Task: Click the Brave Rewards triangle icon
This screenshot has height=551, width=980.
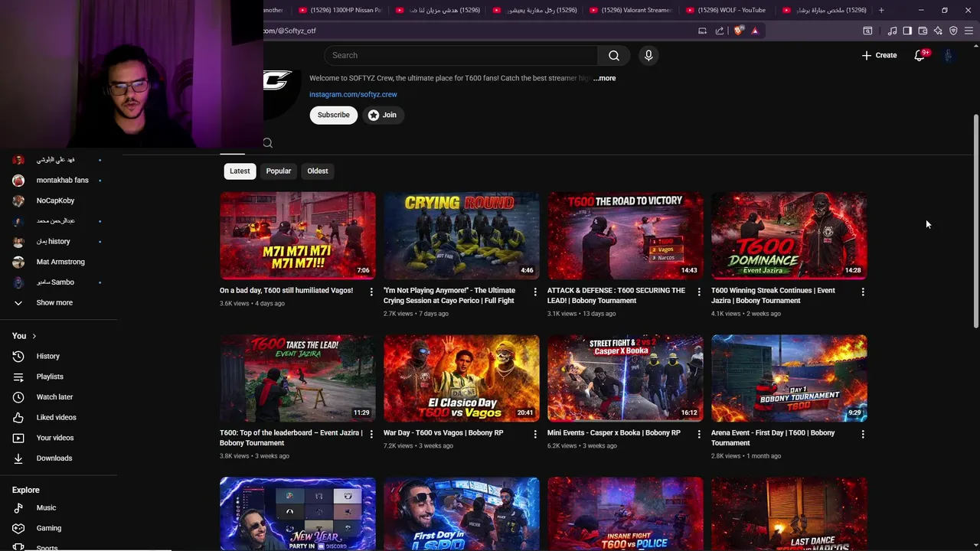Action: (755, 31)
